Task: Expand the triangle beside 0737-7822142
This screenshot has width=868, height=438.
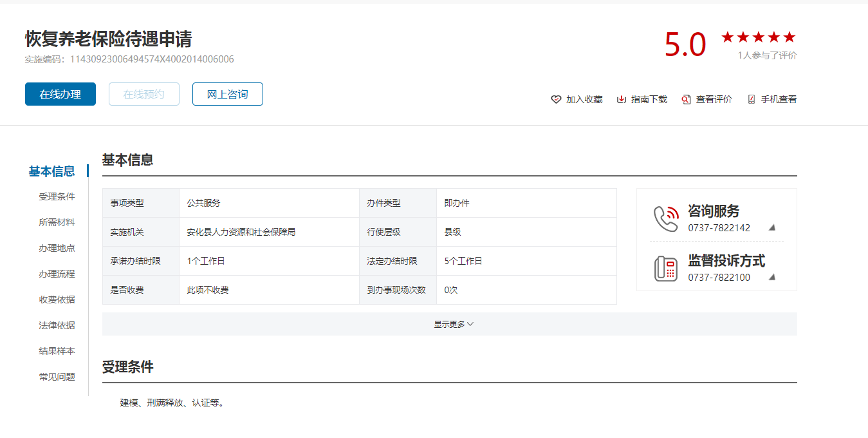Action: pos(772,228)
